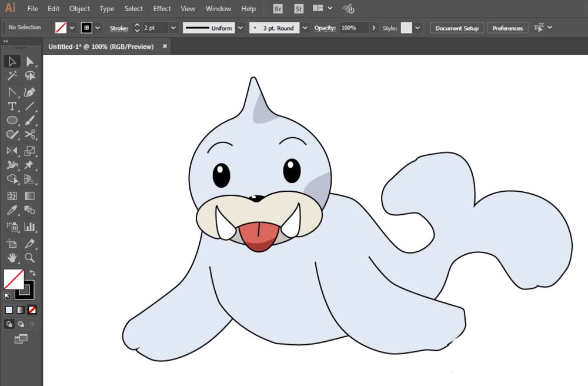Screen dimensions: 588x386
Task: Open the stroke weight dropdown
Action: point(173,28)
